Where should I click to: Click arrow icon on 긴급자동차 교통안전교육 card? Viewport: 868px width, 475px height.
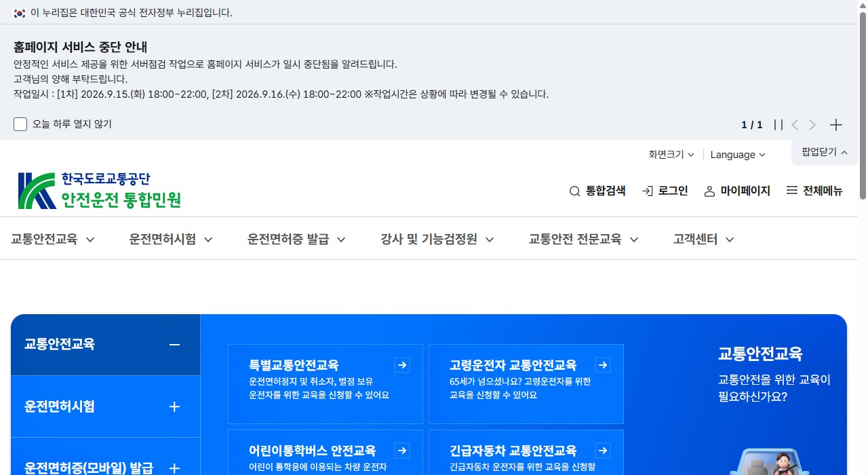(603, 451)
